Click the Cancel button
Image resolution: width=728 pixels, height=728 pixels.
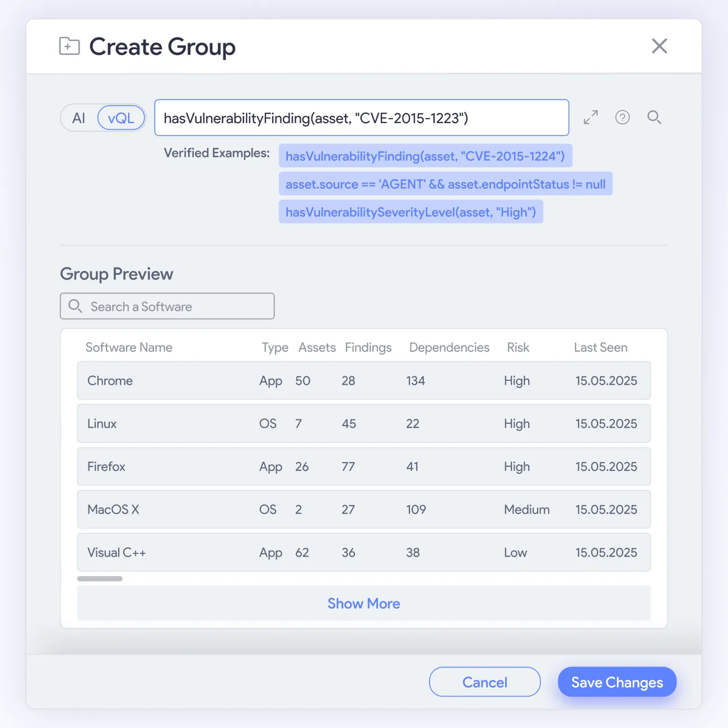pos(485,682)
